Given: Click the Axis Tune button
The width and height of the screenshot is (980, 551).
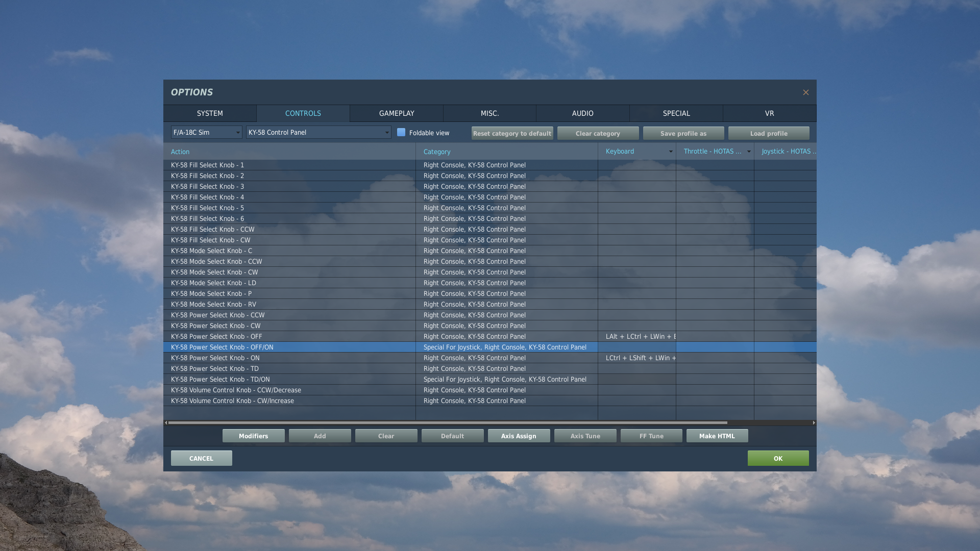Looking at the screenshot, I should click(585, 436).
